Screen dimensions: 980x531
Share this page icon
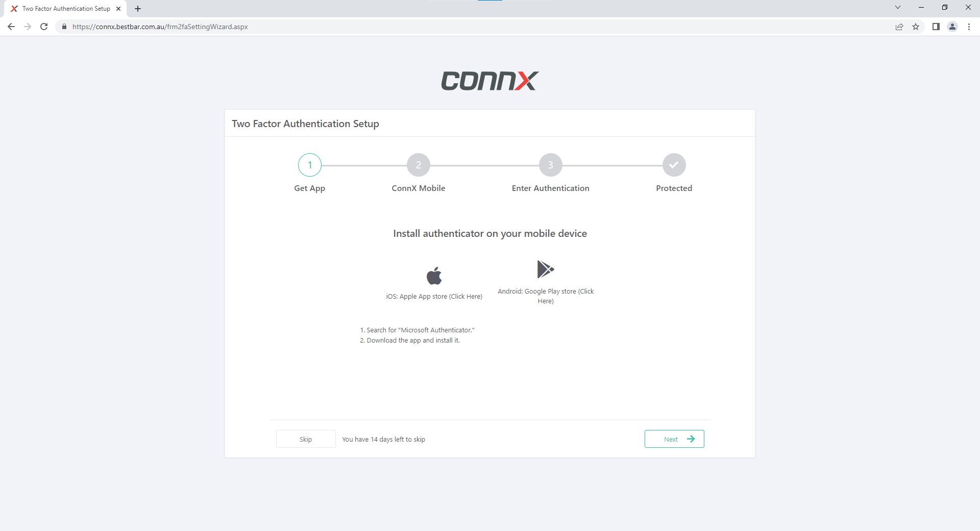[899, 27]
